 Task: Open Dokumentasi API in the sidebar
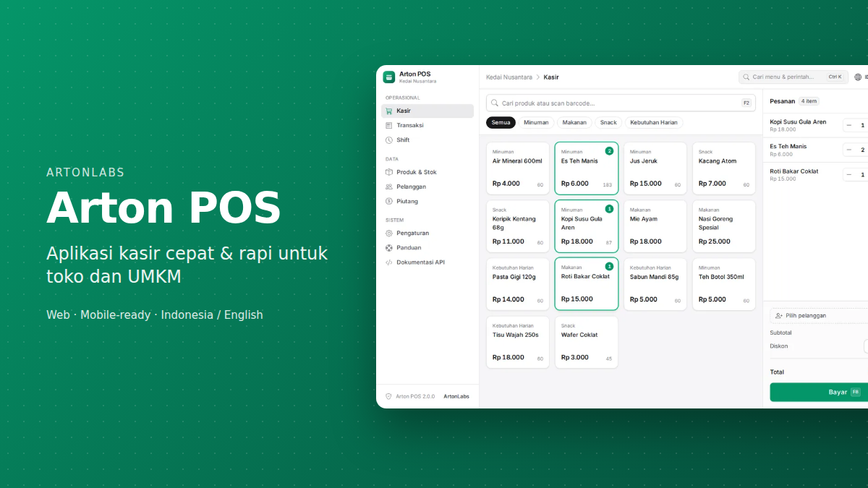coord(427,262)
